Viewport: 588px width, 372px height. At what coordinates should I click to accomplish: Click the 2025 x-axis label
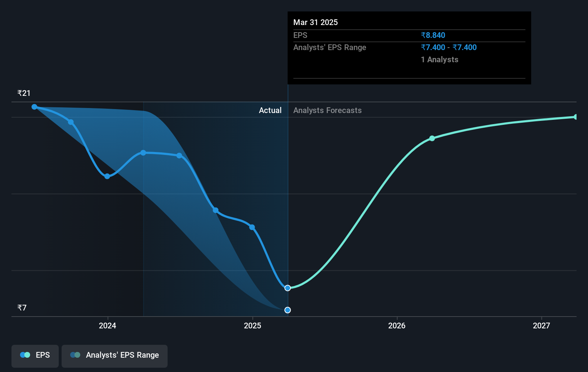[x=252, y=325]
